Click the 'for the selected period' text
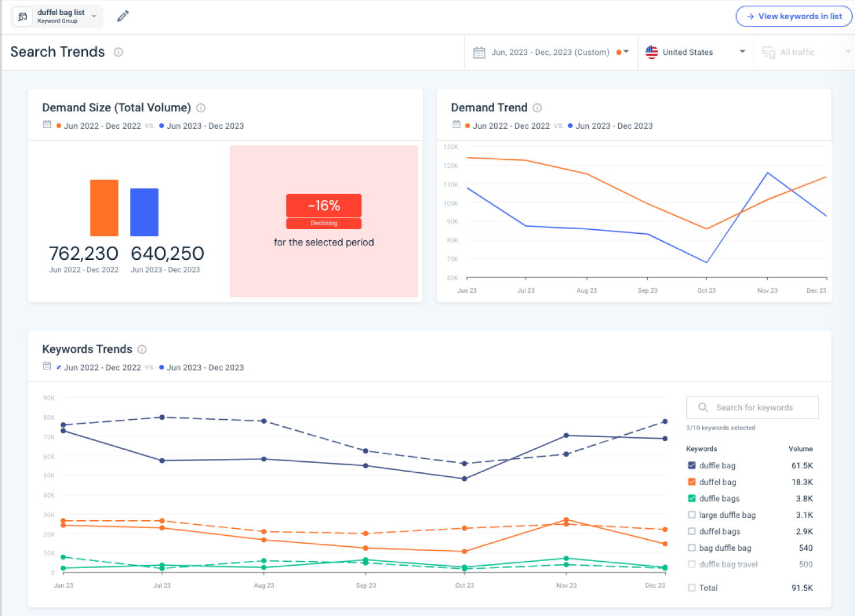This screenshot has width=855, height=616. pyautogui.click(x=324, y=242)
